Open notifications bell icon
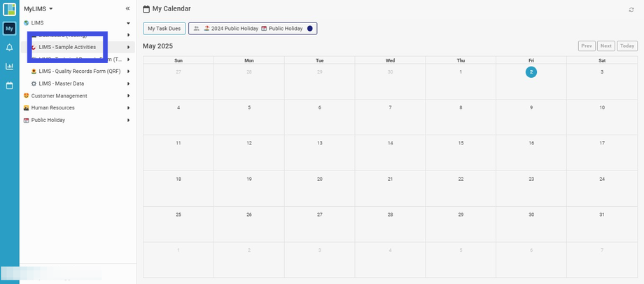This screenshot has height=284, width=644. (x=9, y=48)
